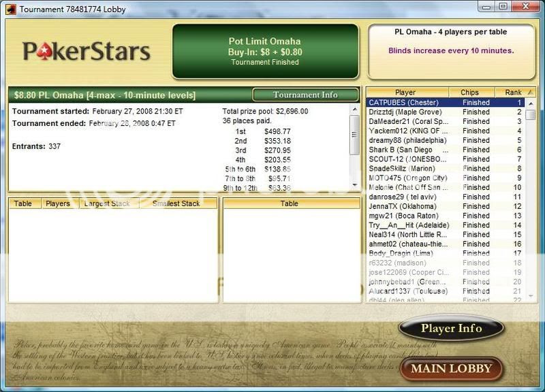The image size is (545, 392).
Task: Select player Neal314 (North Little R...)
Action: coord(445,234)
